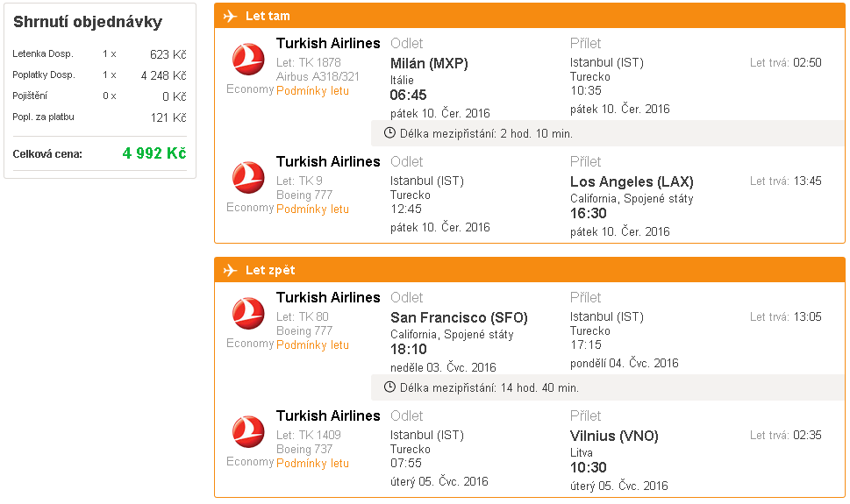The width and height of the screenshot is (850, 504).
Task: Select the Vilnius (VNO) arrival text
Action: (614, 437)
